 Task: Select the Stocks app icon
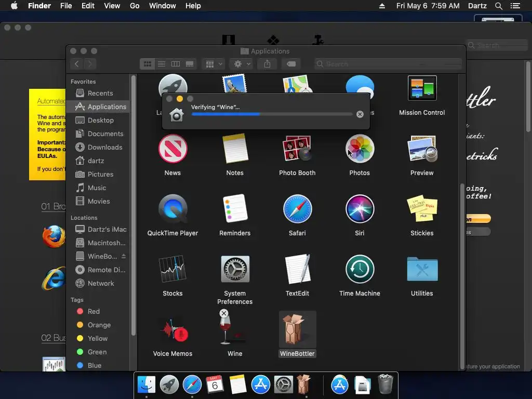[172, 269]
